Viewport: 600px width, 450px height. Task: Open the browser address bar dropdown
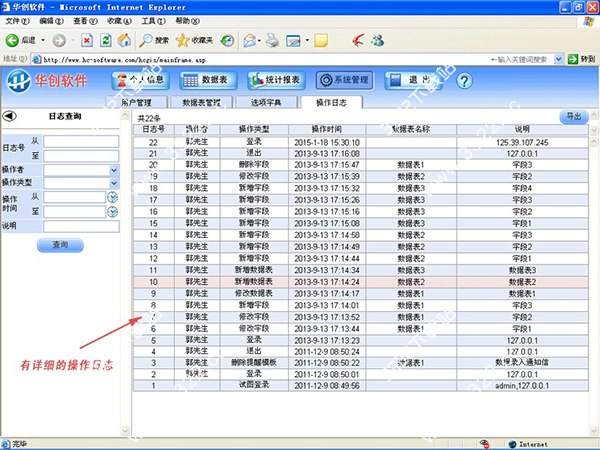(x=556, y=60)
